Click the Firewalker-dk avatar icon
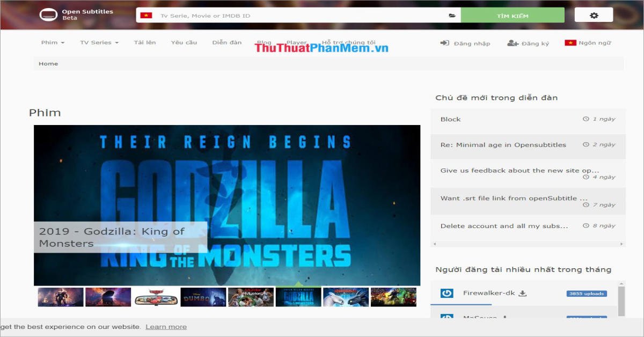This screenshot has width=644, height=337. (x=447, y=293)
